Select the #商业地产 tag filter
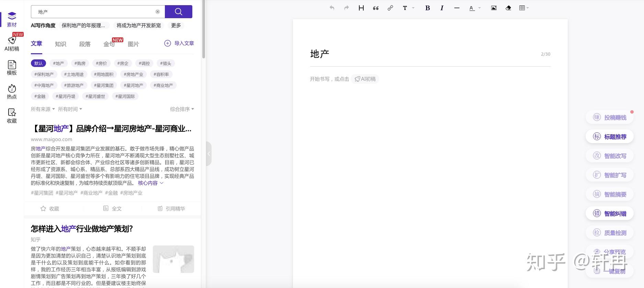 pyautogui.click(x=163, y=85)
